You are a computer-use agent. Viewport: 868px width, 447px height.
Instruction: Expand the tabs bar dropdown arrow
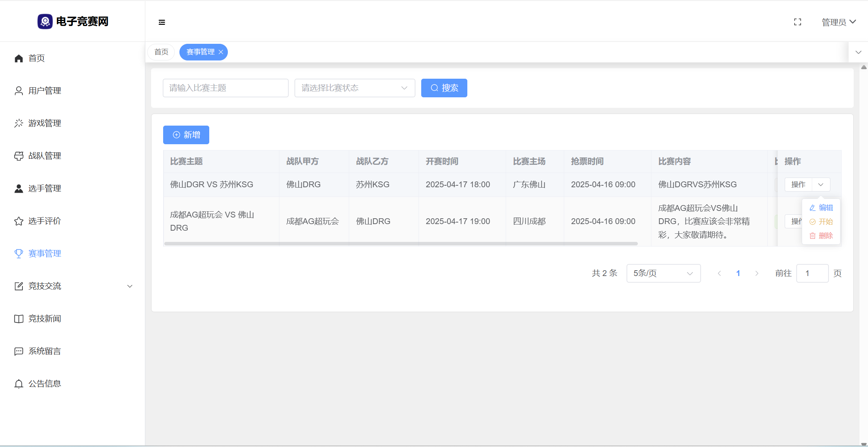click(x=858, y=52)
